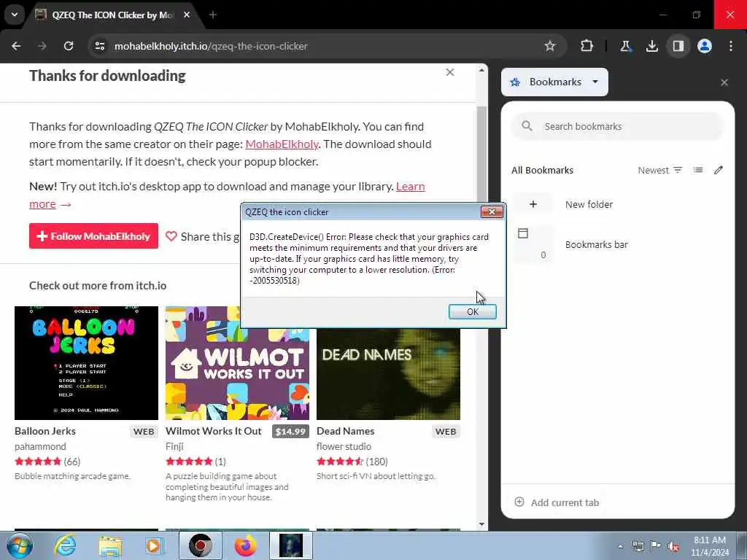Click the $14.99 price tag
The image size is (747, 560).
(x=290, y=432)
